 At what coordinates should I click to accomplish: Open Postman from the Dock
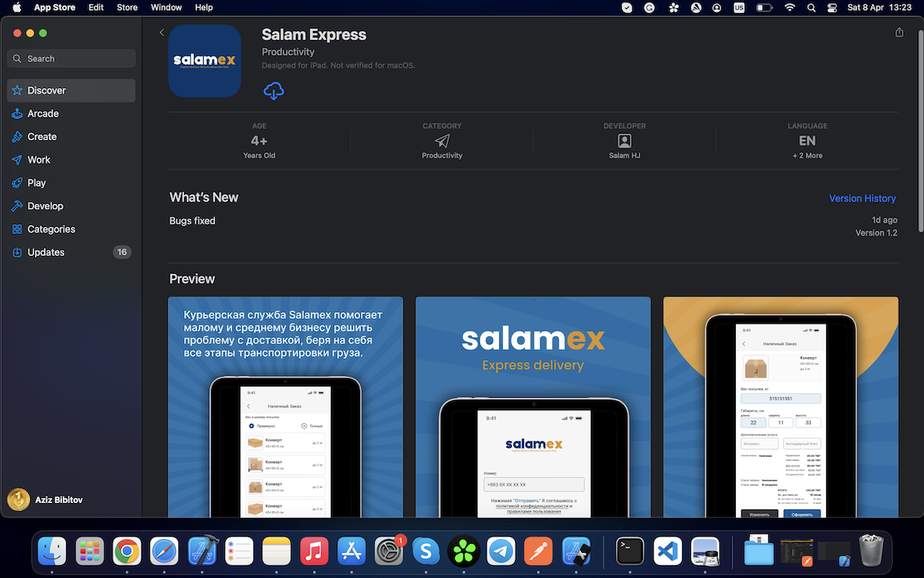coord(539,551)
